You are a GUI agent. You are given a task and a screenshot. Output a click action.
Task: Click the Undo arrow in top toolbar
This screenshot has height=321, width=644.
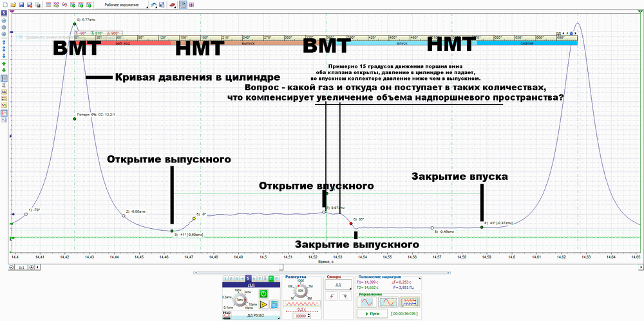click(154, 5)
